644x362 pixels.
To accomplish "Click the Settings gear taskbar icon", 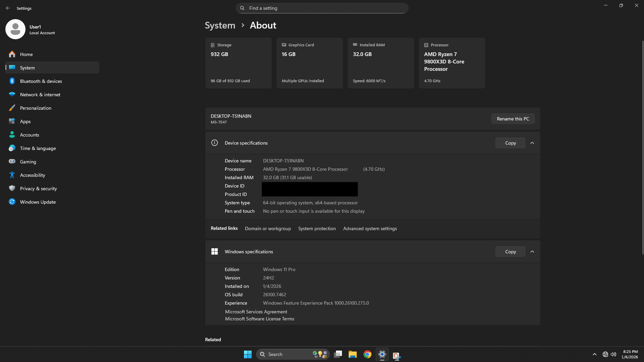I will click(382, 354).
